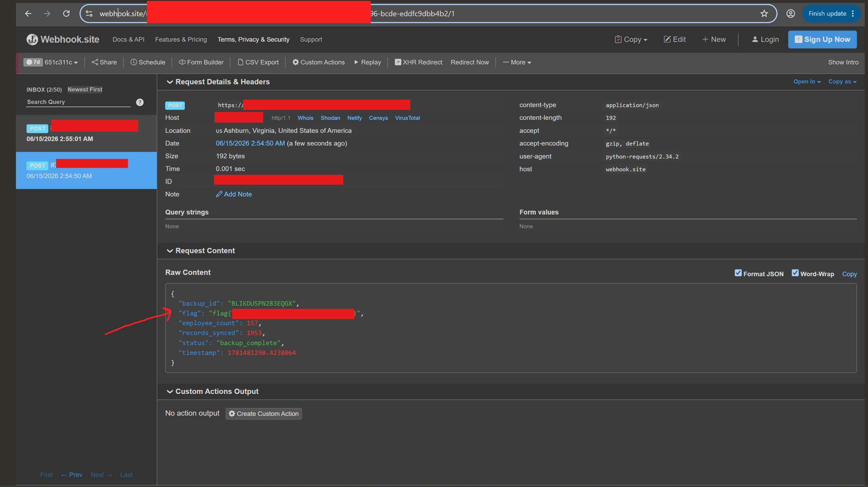868x487 pixels.
Task: Go to Next page of inbox
Action: [x=101, y=474]
